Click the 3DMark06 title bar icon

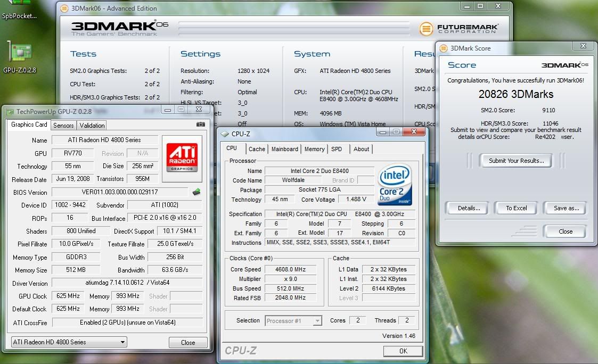click(x=64, y=9)
